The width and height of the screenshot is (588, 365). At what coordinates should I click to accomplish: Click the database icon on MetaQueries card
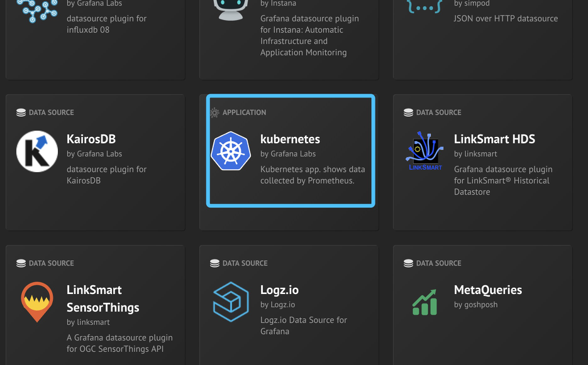[408, 263]
